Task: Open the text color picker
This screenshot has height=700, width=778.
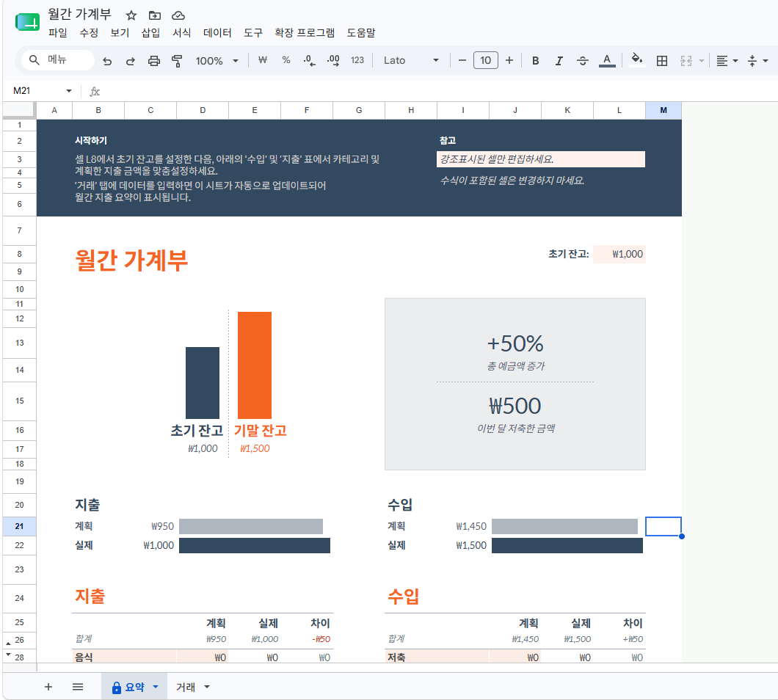Action: pos(607,60)
